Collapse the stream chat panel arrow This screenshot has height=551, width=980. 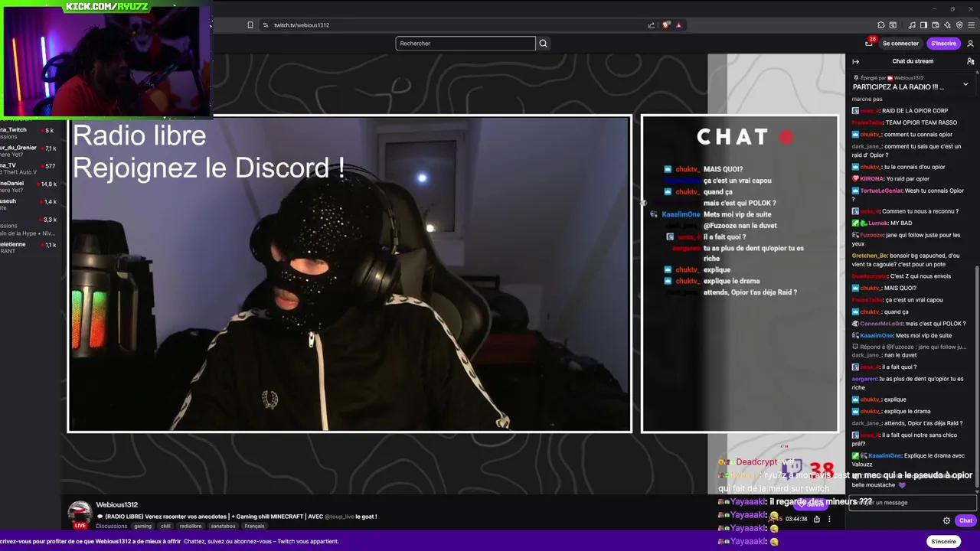coord(856,61)
